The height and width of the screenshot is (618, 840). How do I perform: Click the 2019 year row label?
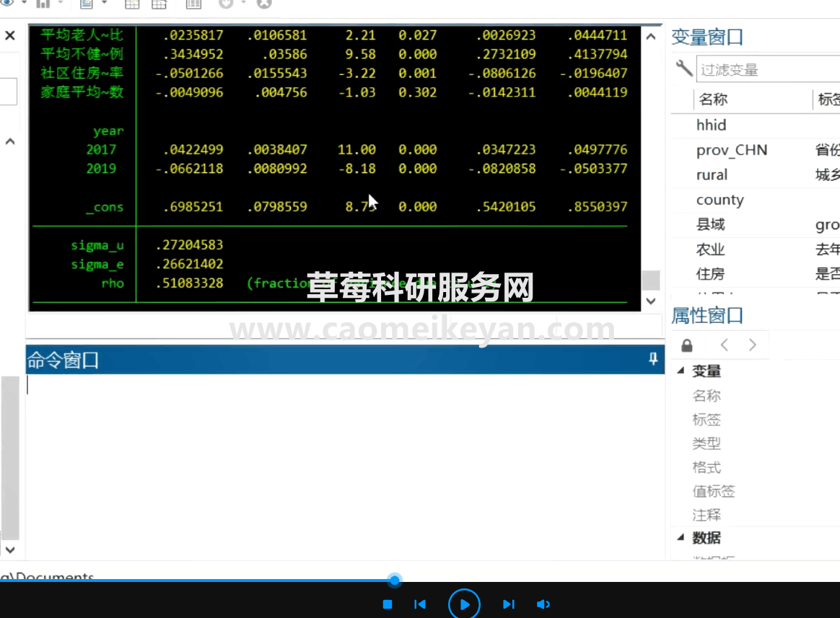101,169
